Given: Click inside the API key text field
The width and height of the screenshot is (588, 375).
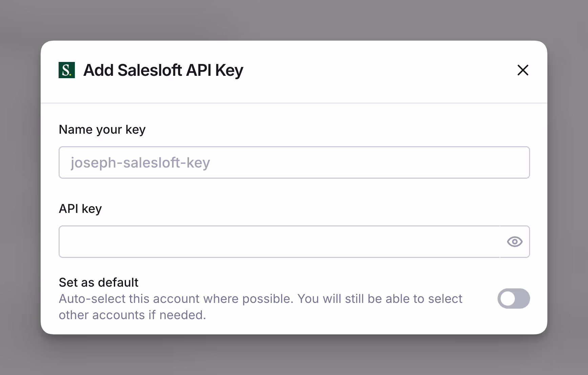Looking at the screenshot, I should pos(279,242).
